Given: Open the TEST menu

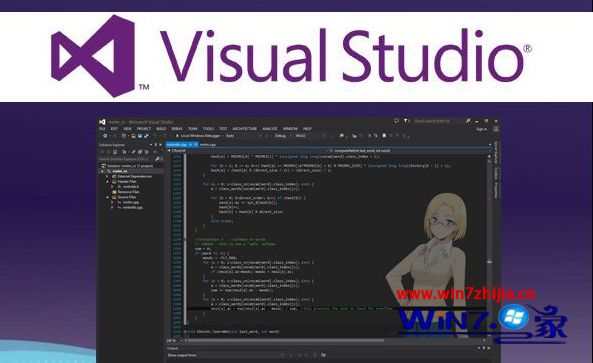Looking at the screenshot, I should click(223, 129).
